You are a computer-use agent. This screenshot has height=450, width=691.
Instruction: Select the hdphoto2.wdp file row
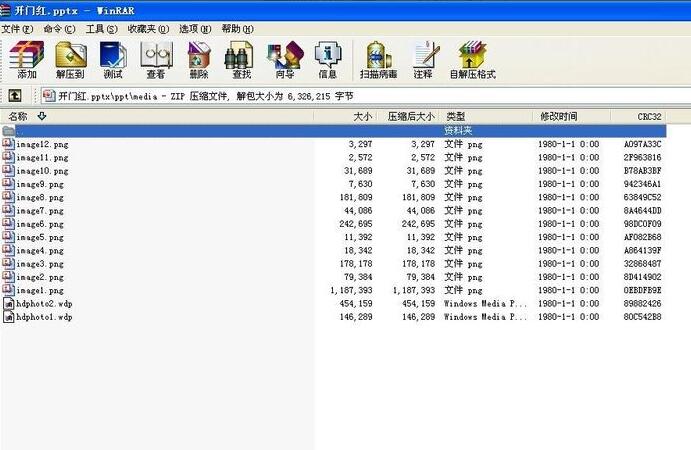tap(44, 303)
